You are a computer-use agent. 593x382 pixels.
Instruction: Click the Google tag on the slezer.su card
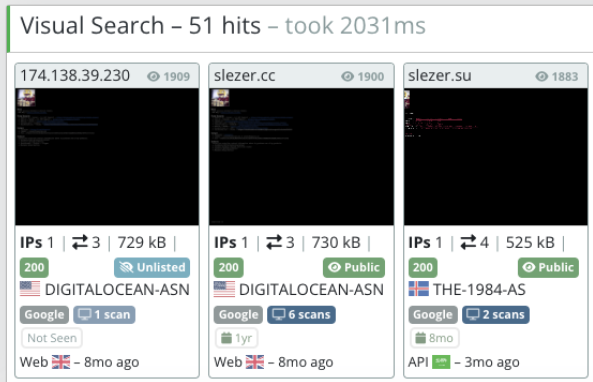coord(433,315)
